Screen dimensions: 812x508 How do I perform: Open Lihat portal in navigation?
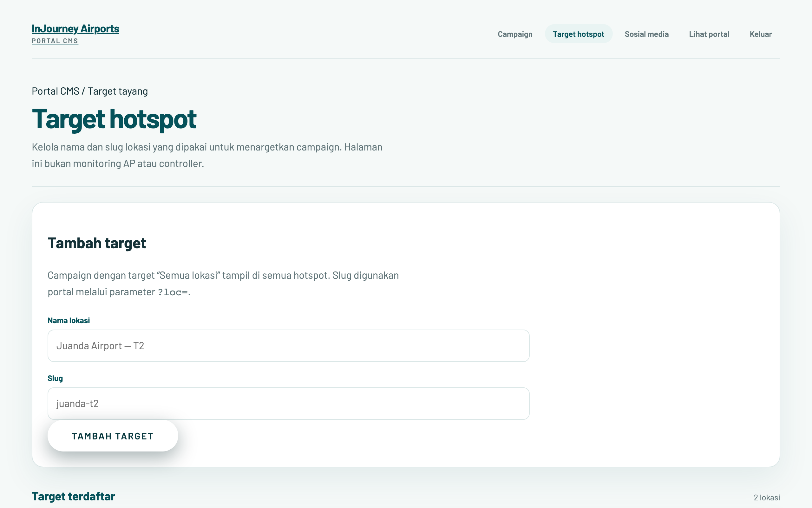[709, 34]
